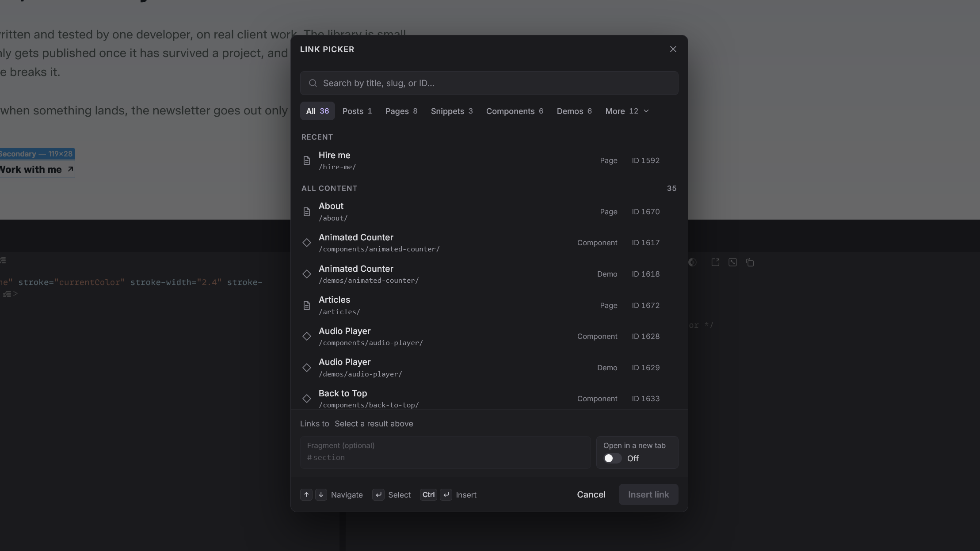Click the diamond icon of Animated Counter component
This screenshot has width=980, height=551.
coord(307,243)
